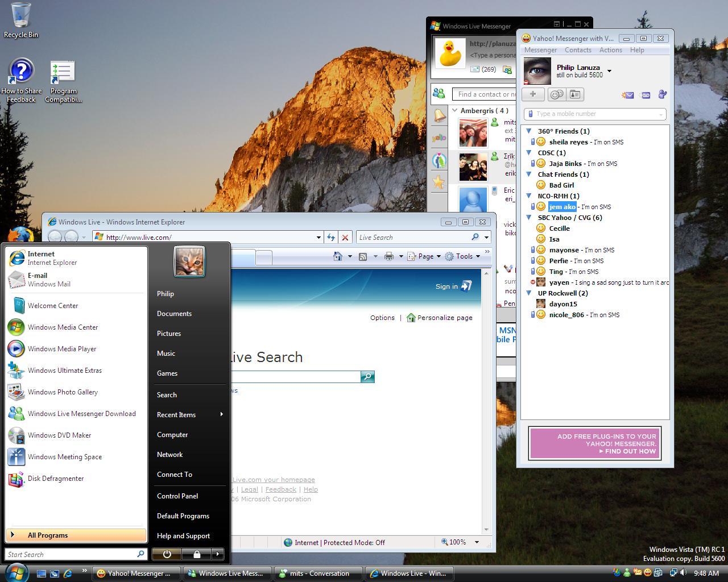Open the Messenger menu in Yahoo Messenger
Viewport: 728px width, 582px height.
[x=540, y=50]
